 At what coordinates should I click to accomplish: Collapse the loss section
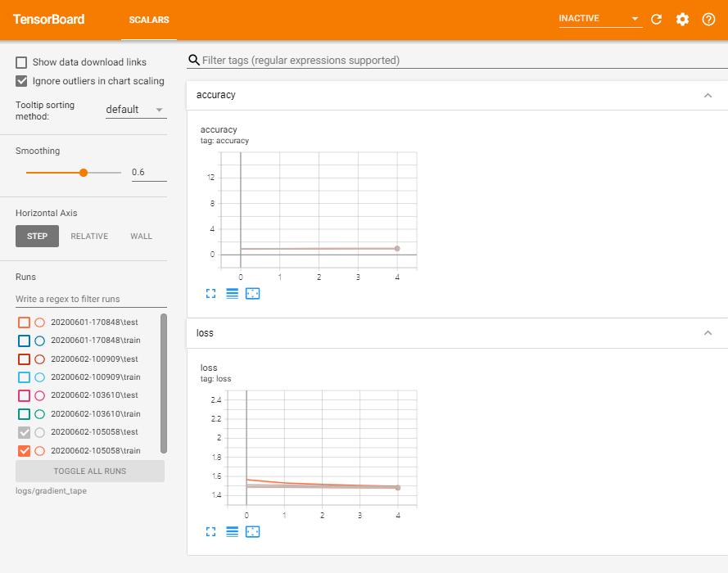[x=708, y=333]
